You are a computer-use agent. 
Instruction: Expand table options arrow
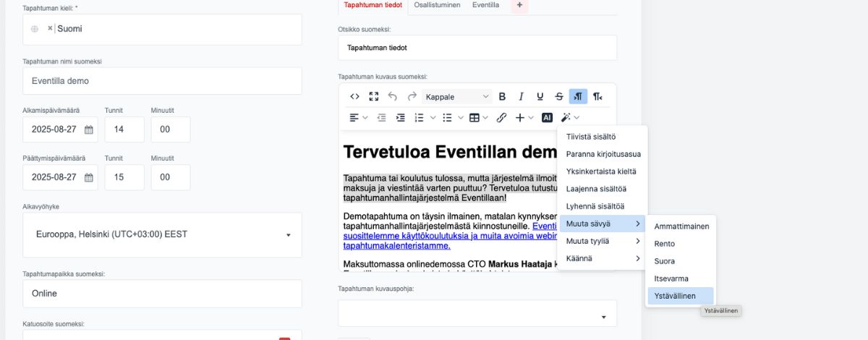tap(485, 117)
